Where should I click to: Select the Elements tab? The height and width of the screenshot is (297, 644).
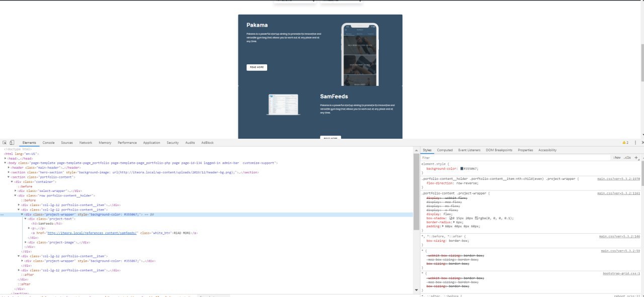29,143
